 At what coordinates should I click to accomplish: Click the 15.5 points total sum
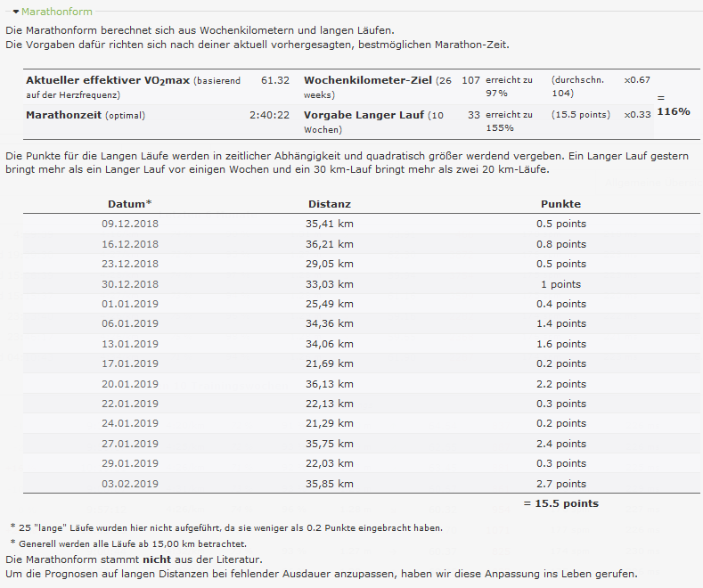click(x=560, y=503)
